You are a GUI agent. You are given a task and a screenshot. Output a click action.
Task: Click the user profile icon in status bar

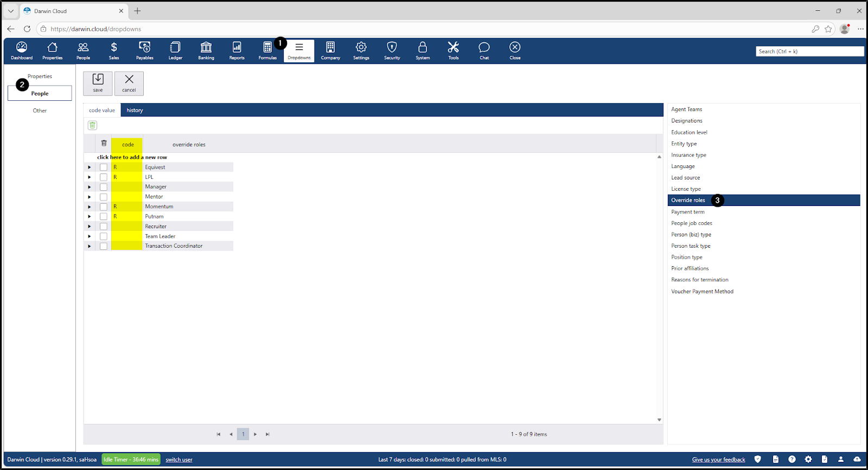click(841, 459)
